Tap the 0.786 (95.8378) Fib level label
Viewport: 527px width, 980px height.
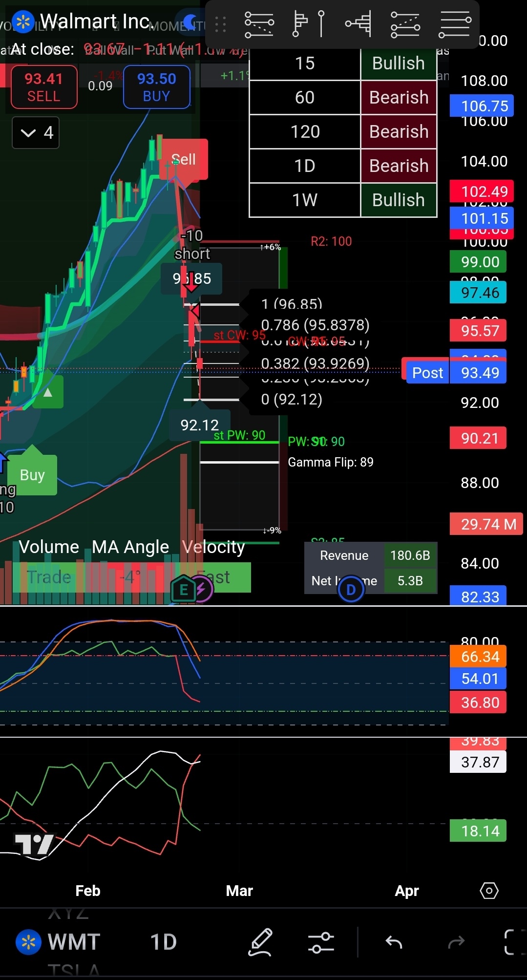tap(316, 325)
